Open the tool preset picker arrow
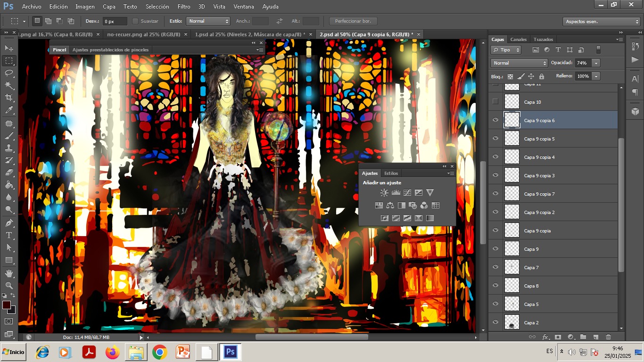The height and width of the screenshot is (362, 644). point(25,21)
